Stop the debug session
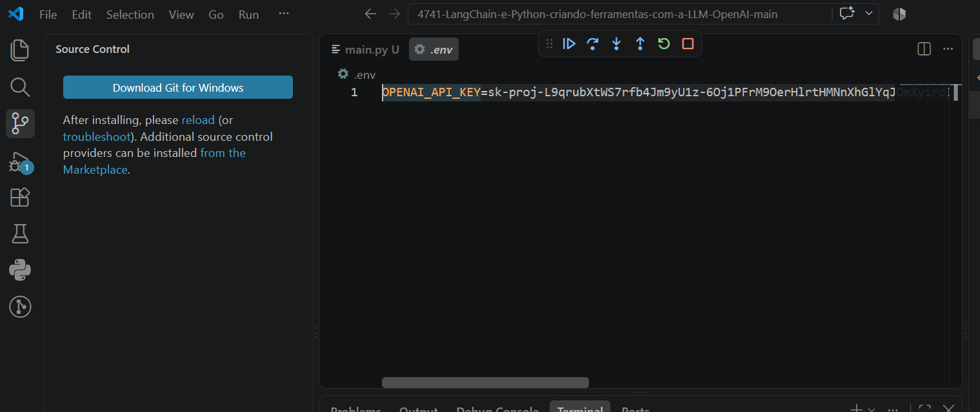This screenshot has width=980, height=412. pyautogui.click(x=688, y=44)
